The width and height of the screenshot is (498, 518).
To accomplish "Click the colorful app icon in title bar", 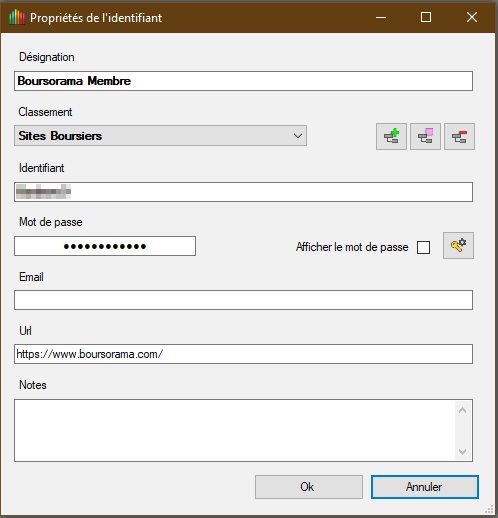I will coord(17,17).
